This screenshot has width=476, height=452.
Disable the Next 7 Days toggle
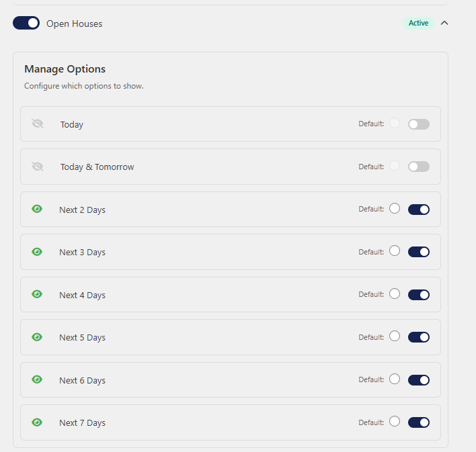pyautogui.click(x=418, y=422)
